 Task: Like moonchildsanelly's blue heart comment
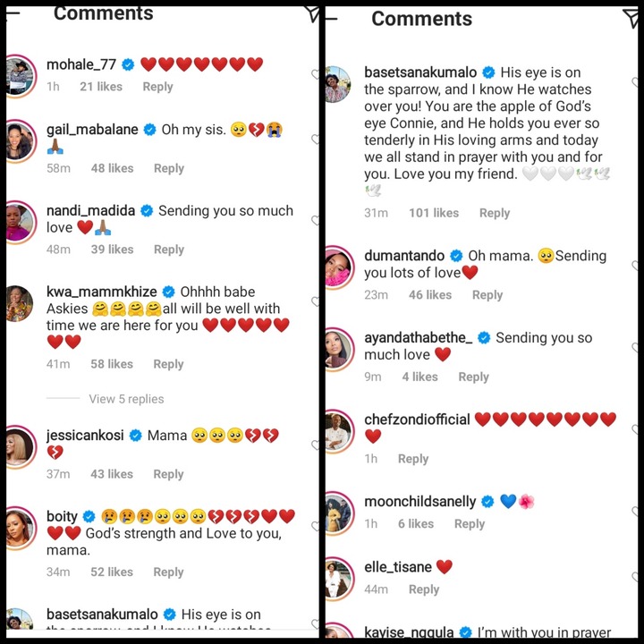(635, 512)
